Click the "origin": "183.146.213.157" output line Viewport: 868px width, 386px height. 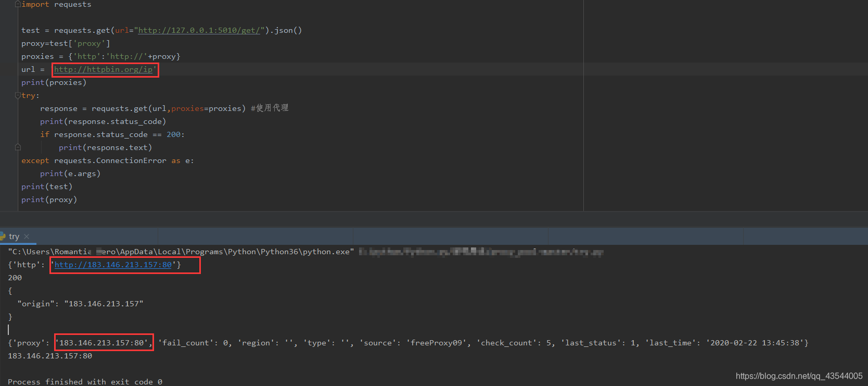(80, 304)
